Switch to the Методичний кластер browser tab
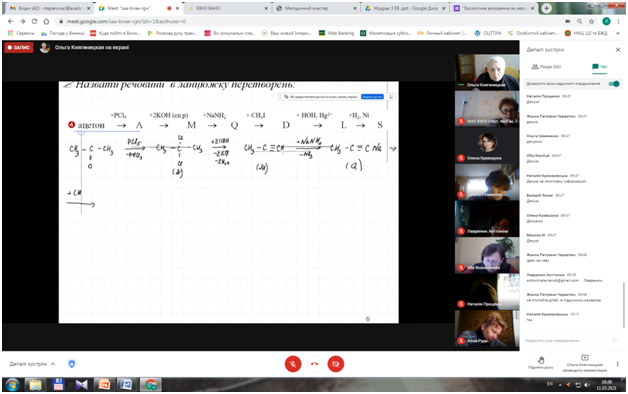The image size is (628, 394). click(316, 8)
